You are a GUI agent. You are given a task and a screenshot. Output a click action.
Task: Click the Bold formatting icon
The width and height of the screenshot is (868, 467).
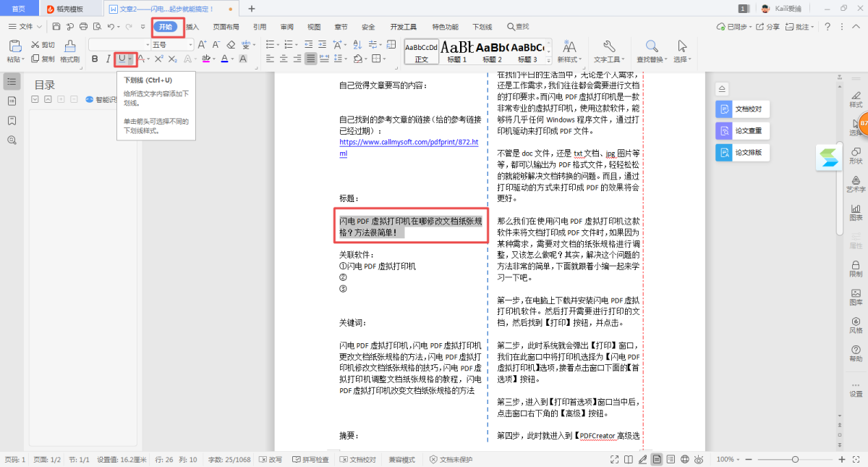pyautogui.click(x=94, y=59)
